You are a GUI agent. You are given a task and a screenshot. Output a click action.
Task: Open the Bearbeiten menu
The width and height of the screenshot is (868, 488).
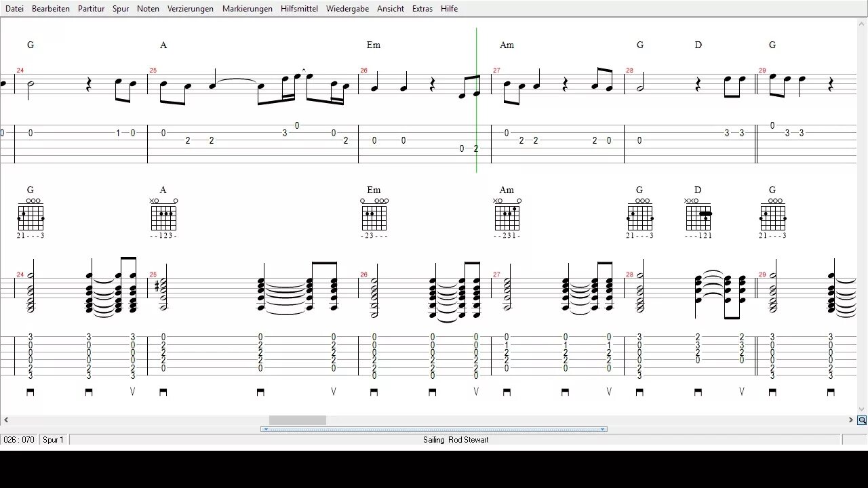click(x=51, y=9)
